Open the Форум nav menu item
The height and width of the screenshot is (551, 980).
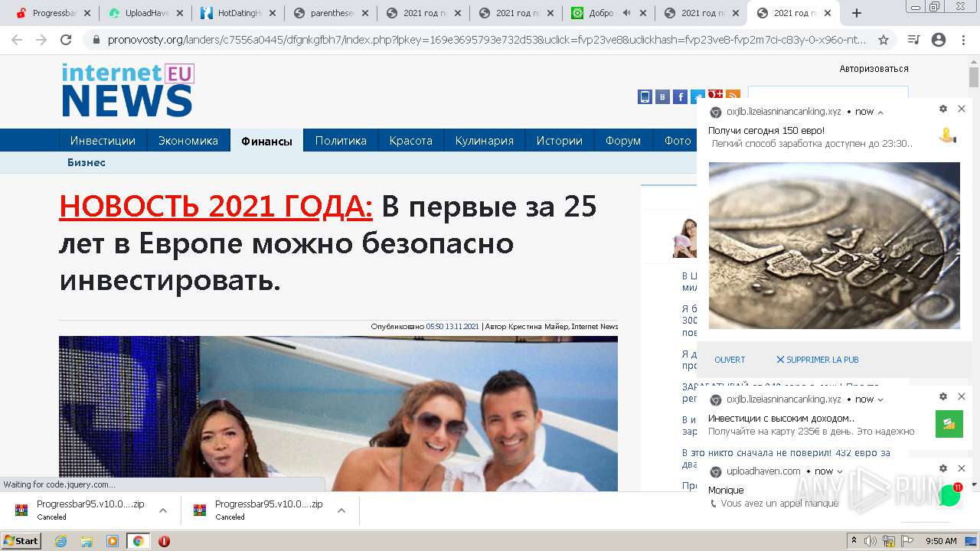[x=623, y=141]
